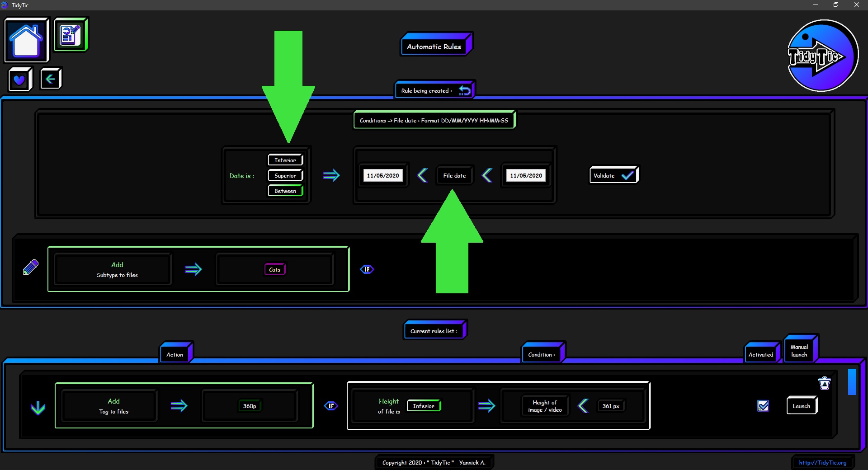The height and width of the screenshot is (470, 868).
Task: Click the Cats subtype tag
Action: [274, 269]
